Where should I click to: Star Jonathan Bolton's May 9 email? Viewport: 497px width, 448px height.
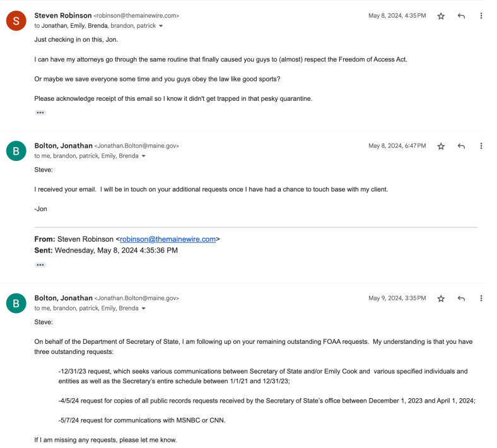click(441, 298)
